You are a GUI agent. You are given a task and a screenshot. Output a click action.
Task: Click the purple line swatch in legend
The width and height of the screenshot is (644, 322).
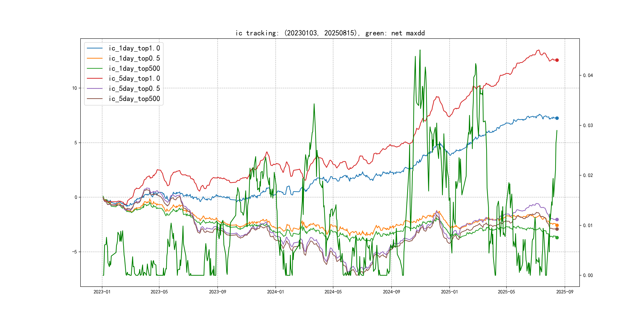[95, 88]
